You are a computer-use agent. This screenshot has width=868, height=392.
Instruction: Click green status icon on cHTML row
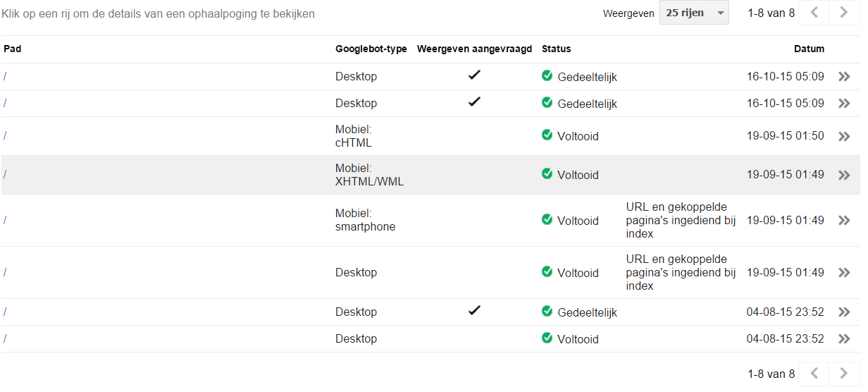pyautogui.click(x=547, y=135)
